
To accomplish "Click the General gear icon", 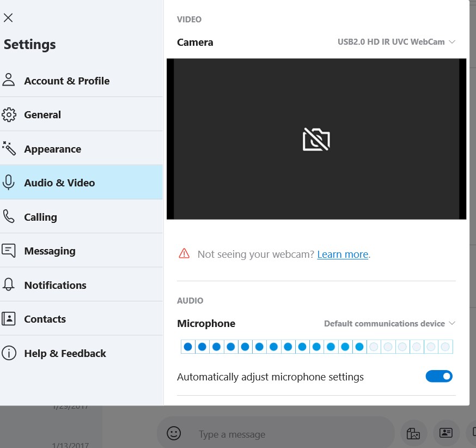I will [9, 114].
